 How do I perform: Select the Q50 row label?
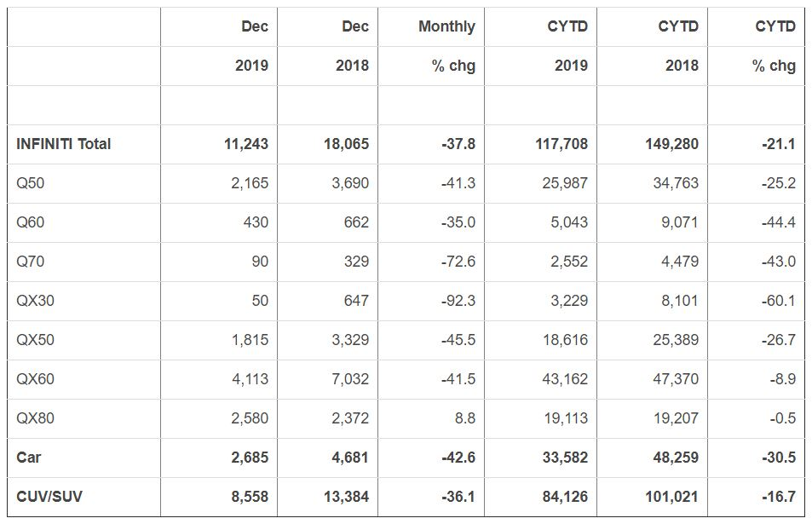click(x=30, y=183)
